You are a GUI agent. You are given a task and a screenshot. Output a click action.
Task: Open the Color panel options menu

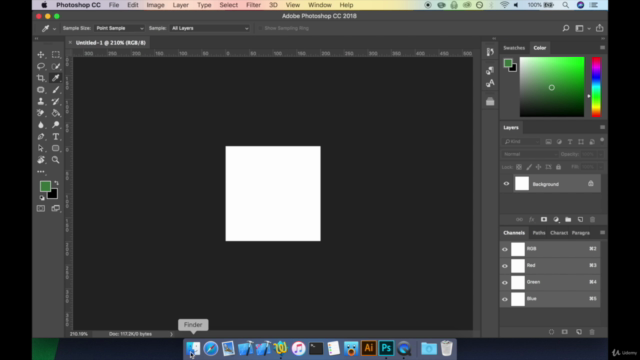tap(602, 48)
